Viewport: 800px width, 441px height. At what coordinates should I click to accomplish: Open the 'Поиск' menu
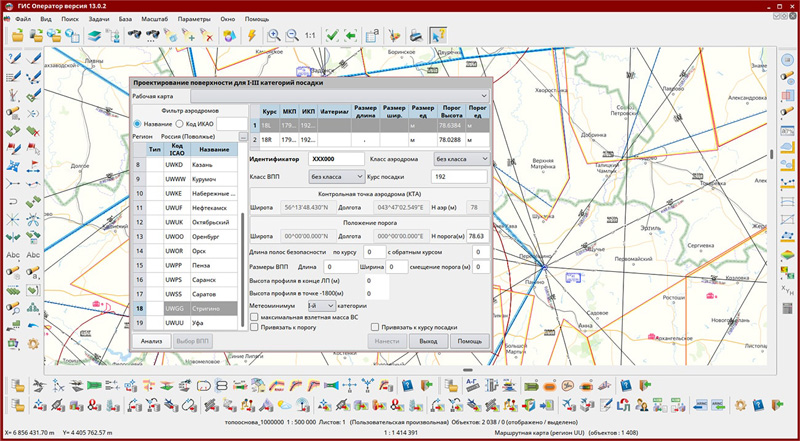pos(70,19)
